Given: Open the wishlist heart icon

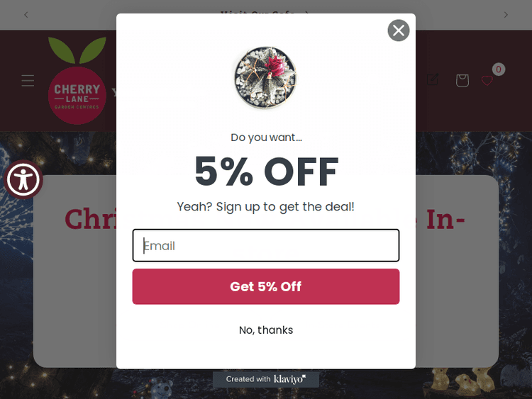Looking at the screenshot, I should [487, 81].
